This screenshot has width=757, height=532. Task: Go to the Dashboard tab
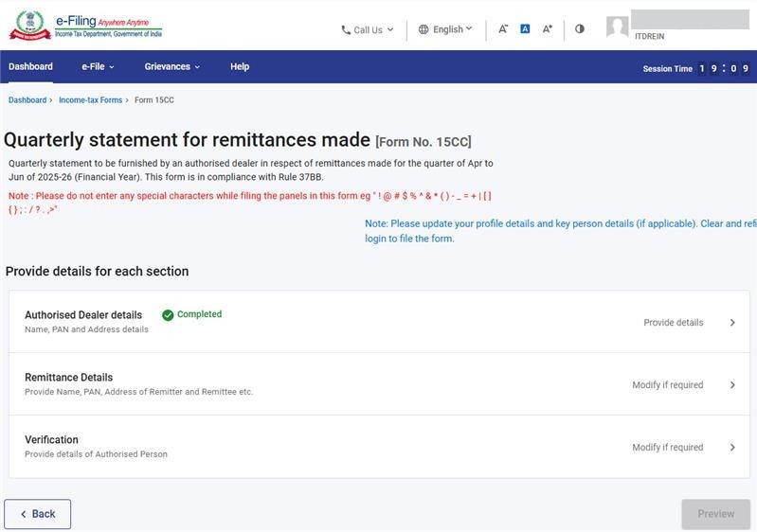click(x=30, y=66)
